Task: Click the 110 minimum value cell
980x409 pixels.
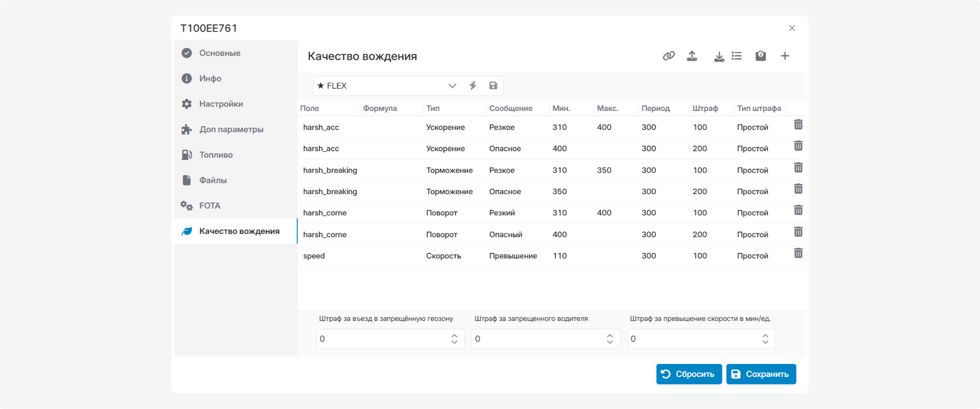Action: [x=560, y=256]
